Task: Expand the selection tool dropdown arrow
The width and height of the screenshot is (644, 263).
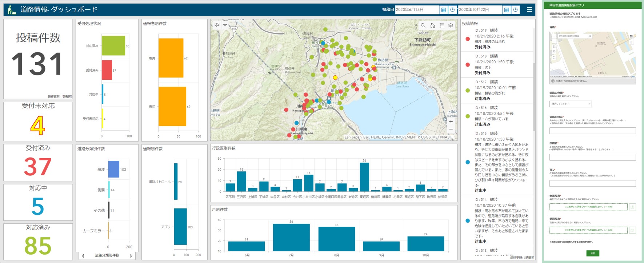Action: click(x=225, y=25)
